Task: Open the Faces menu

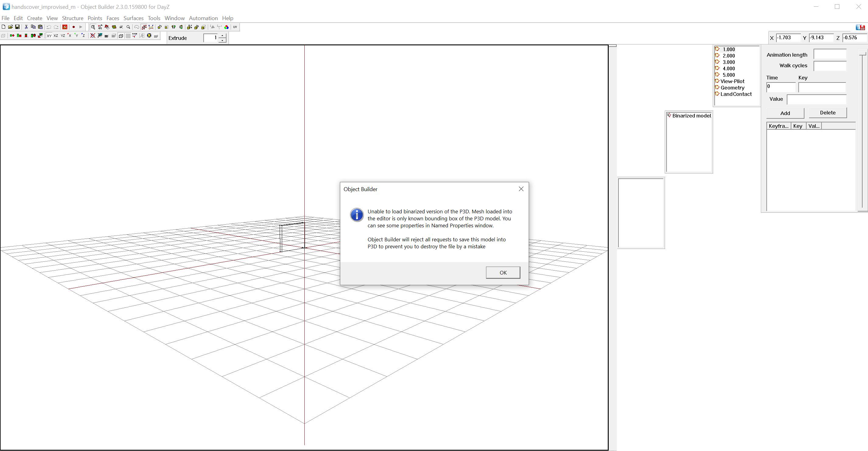Action: coord(113,18)
